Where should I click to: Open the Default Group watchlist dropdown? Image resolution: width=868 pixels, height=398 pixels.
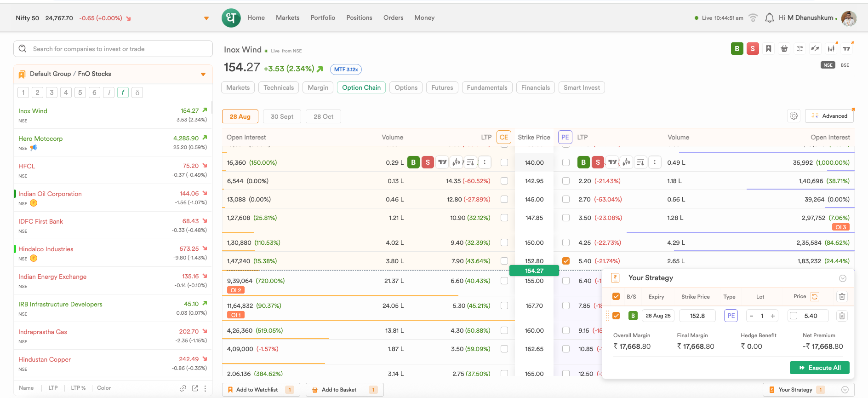[203, 74]
